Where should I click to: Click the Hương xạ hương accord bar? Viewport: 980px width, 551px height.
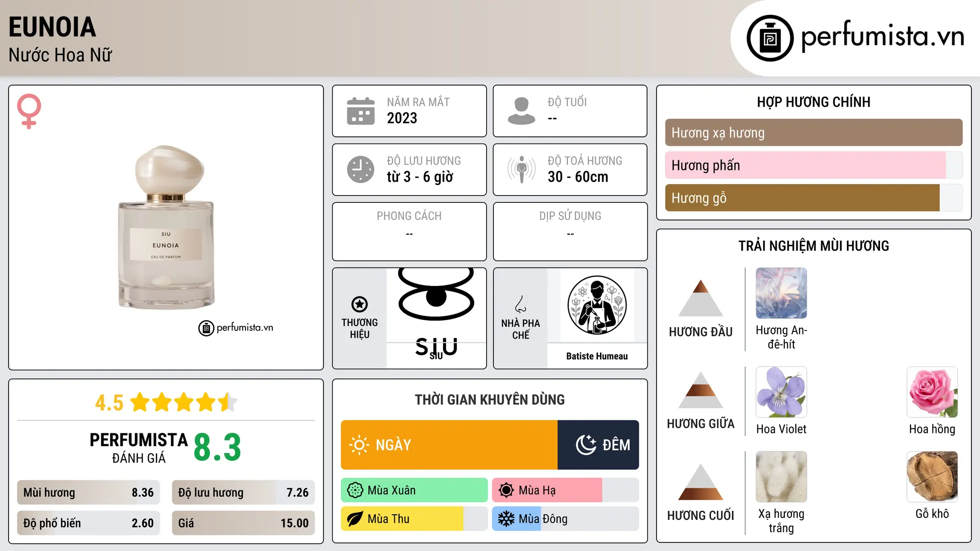(813, 132)
